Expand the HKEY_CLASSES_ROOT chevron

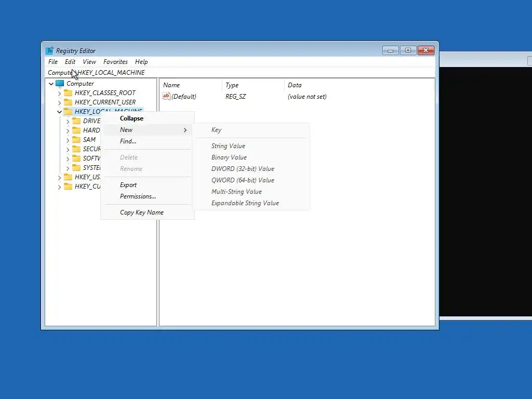point(59,94)
